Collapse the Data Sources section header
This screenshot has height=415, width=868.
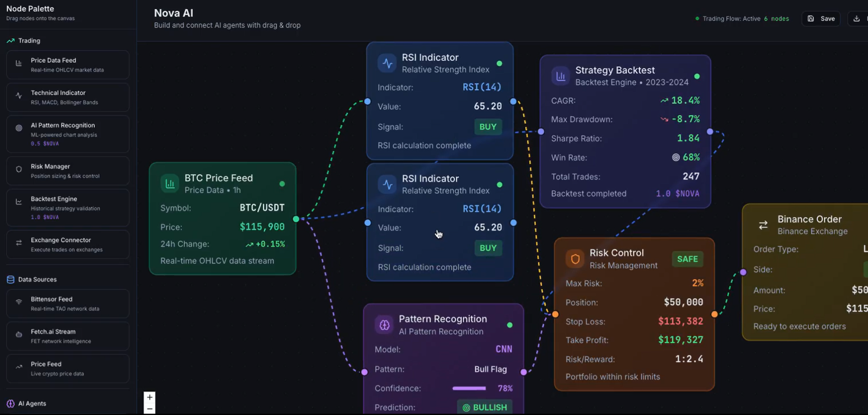point(31,279)
